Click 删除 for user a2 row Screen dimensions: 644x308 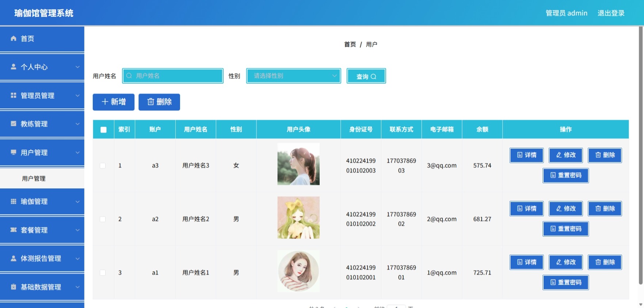coord(605,209)
